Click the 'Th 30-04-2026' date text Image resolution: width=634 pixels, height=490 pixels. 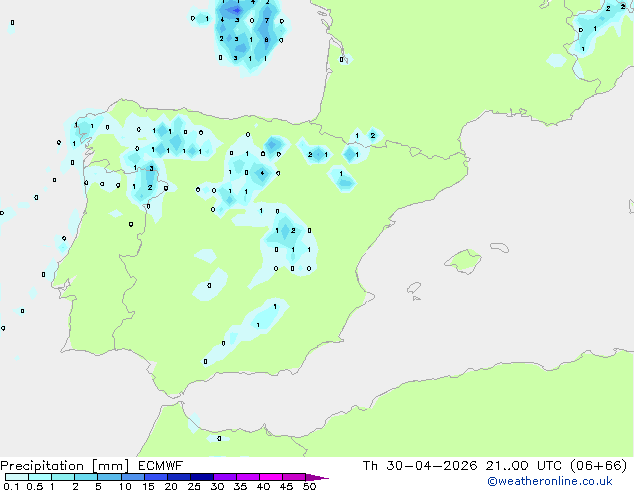420,466
